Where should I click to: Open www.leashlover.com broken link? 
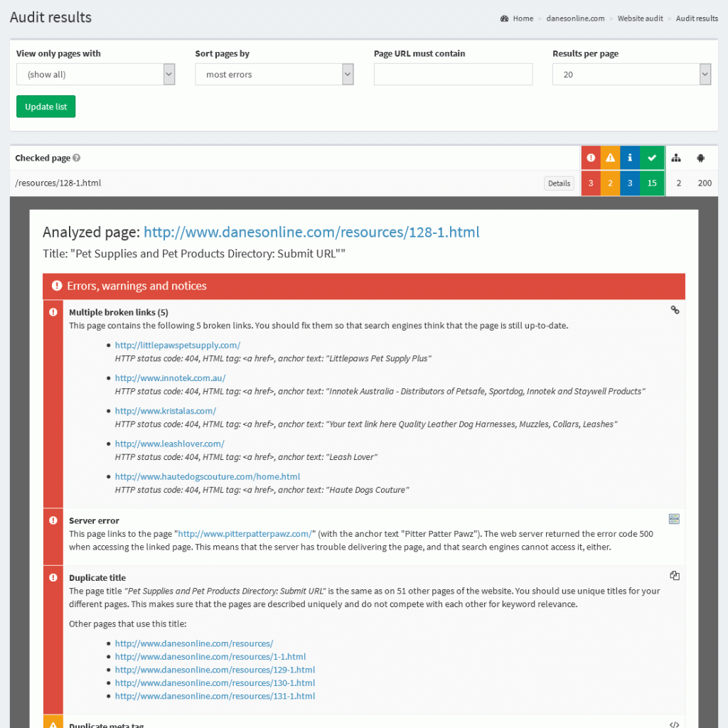[x=170, y=444]
